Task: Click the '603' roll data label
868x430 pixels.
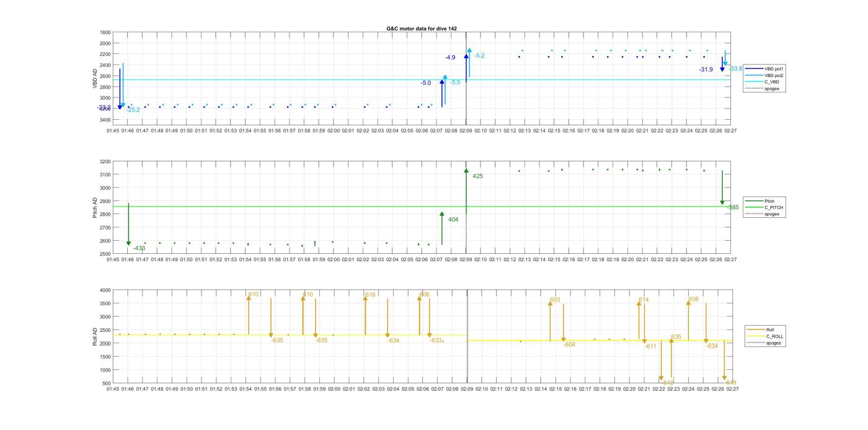Action: pos(555,300)
